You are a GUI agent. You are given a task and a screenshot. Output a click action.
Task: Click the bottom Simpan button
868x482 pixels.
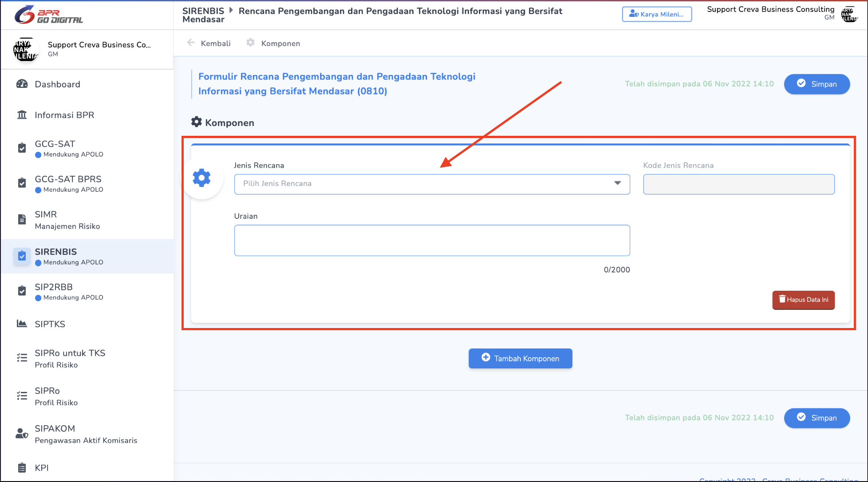(817, 418)
